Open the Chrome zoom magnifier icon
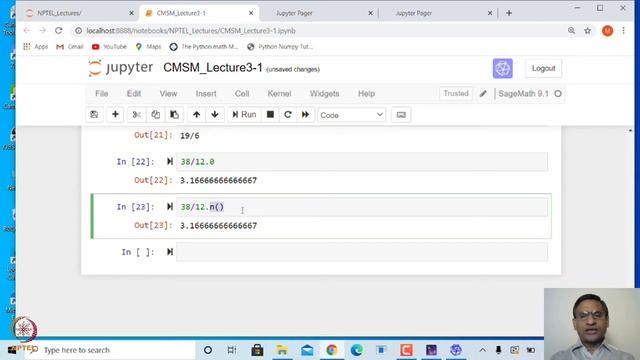640x360 pixels. 571,31
